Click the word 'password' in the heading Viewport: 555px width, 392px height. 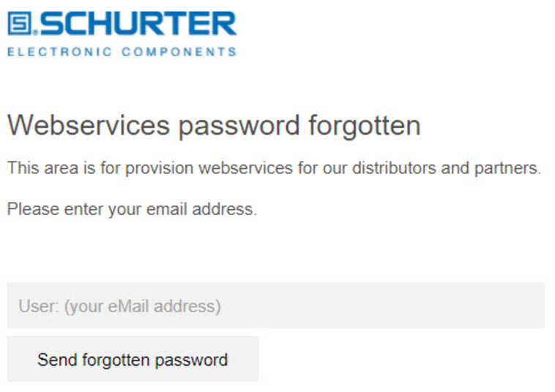tap(239, 127)
